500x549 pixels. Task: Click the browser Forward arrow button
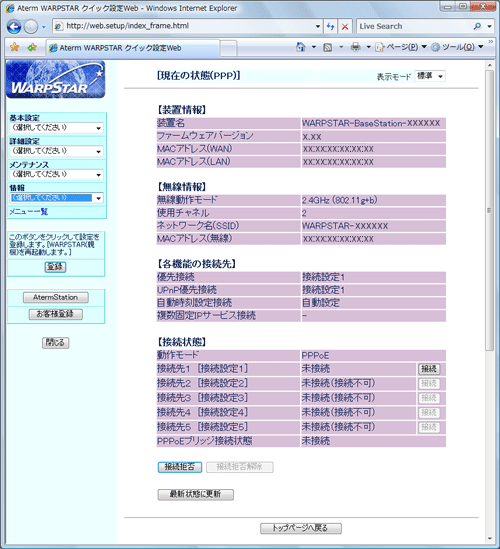pyautogui.click(x=31, y=27)
